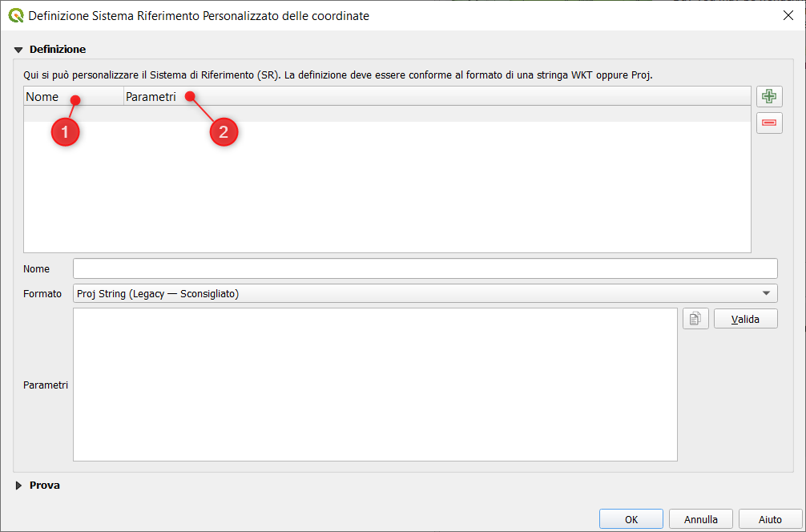Click the red annotation marker 1
The image size is (806, 532).
[x=65, y=131]
